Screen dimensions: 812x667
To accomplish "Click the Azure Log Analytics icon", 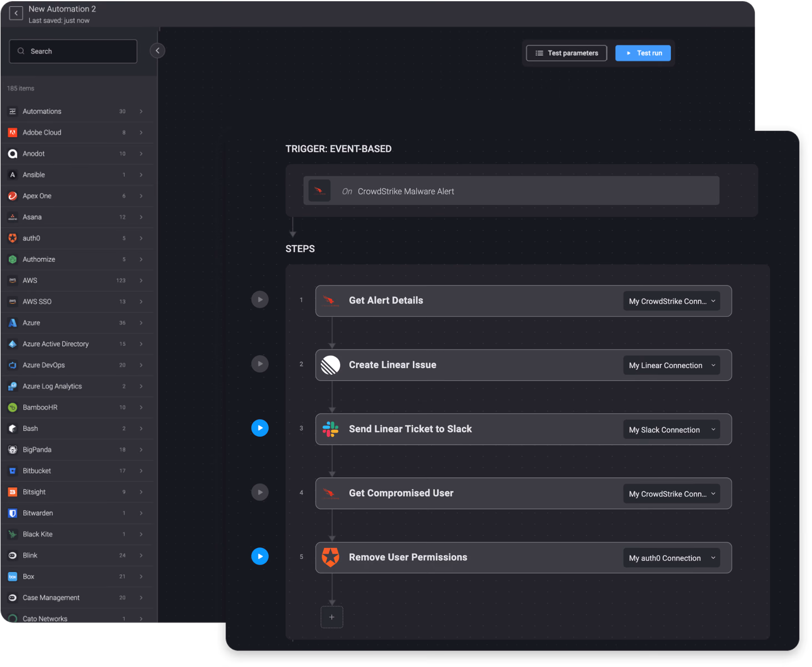I will click(13, 386).
